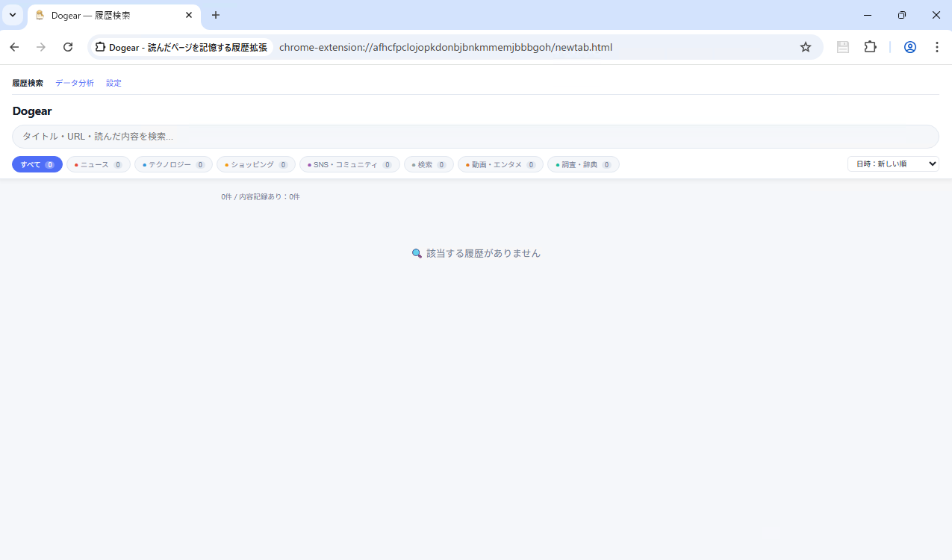Filter by 動画・エンタメ category
The width and height of the screenshot is (952, 560).
(500, 164)
